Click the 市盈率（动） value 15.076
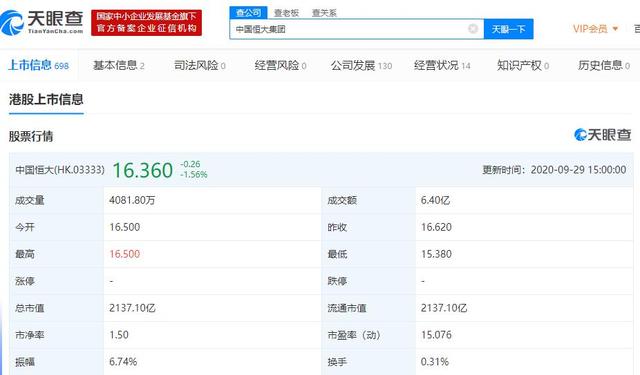 [x=436, y=335]
